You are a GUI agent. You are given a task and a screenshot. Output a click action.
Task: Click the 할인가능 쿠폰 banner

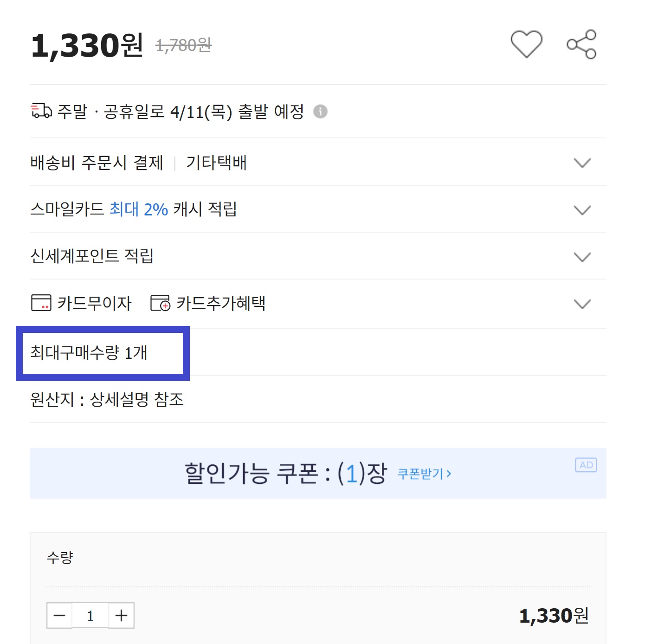(x=285, y=474)
